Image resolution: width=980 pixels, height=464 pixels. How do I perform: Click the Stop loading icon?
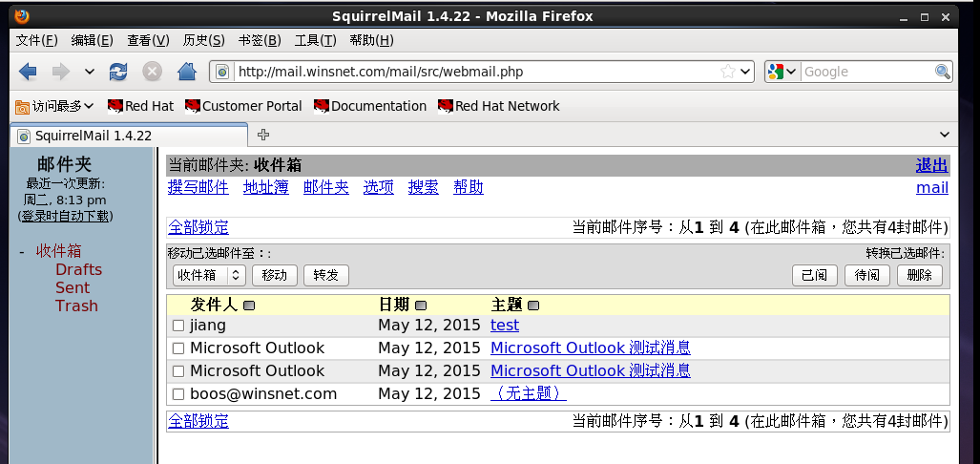[152, 72]
